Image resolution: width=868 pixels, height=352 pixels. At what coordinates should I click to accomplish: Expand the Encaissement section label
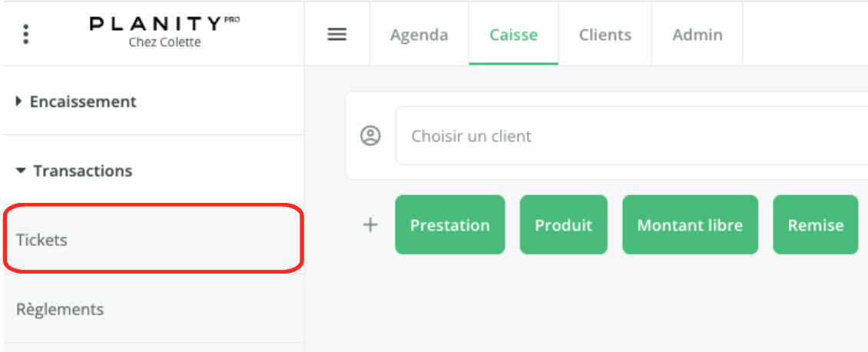83,102
